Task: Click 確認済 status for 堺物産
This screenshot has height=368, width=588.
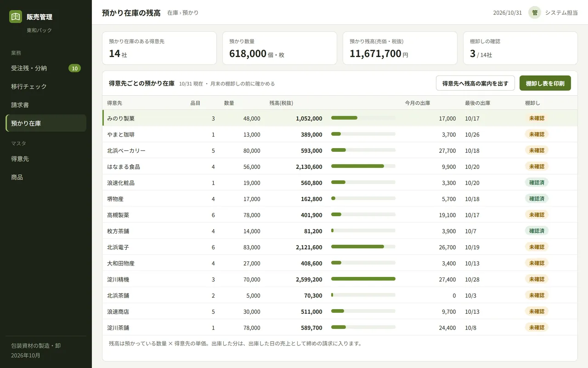Action: point(537,199)
